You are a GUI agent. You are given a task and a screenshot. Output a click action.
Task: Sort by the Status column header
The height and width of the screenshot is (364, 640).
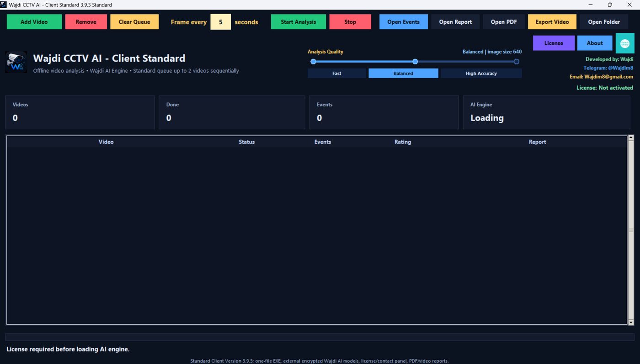[x=247, y=142]
